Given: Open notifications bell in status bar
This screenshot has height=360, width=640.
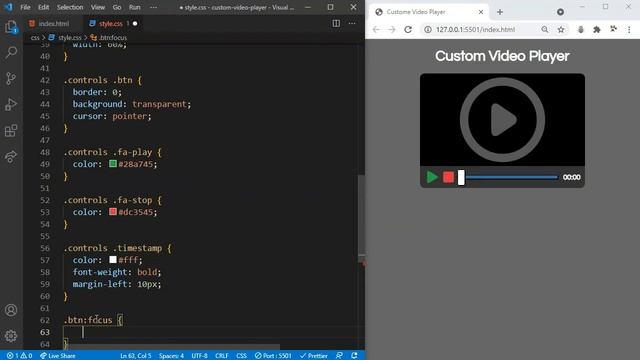Looking at the screenshot, I should pyautogui.click(x=354, y=356).
